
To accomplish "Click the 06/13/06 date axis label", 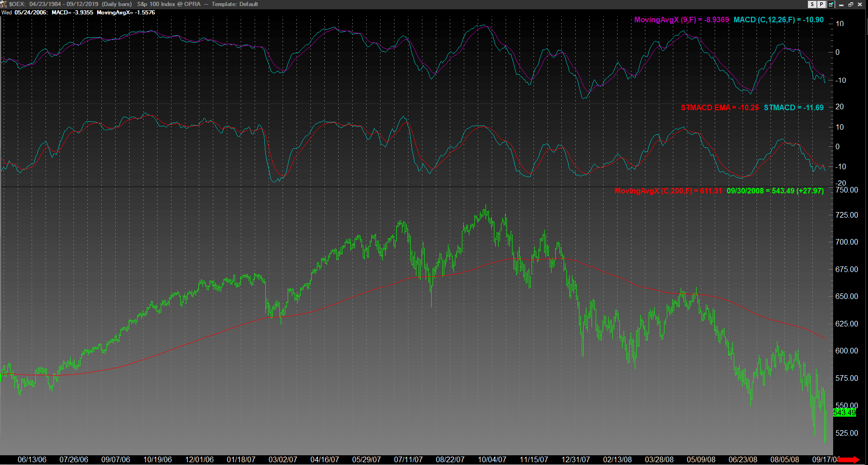I will (32, 459).
